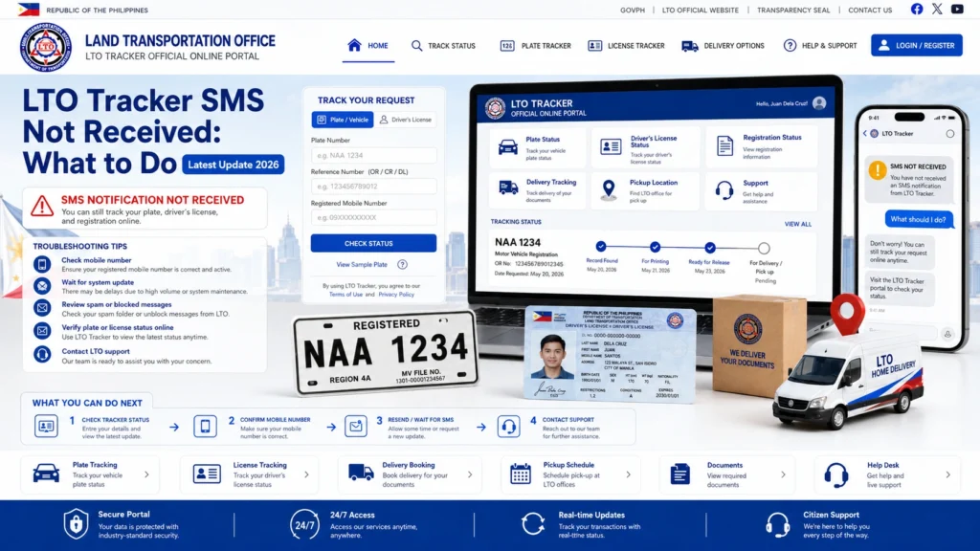Open Help & Support in the navigation
Screen dimensions: 980x551
point(820,46)
